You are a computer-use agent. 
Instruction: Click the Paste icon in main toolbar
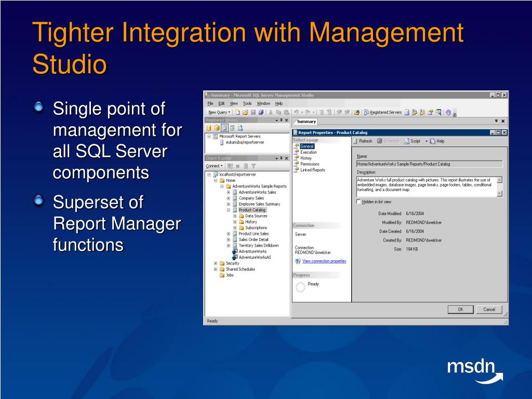coord(286,112)
